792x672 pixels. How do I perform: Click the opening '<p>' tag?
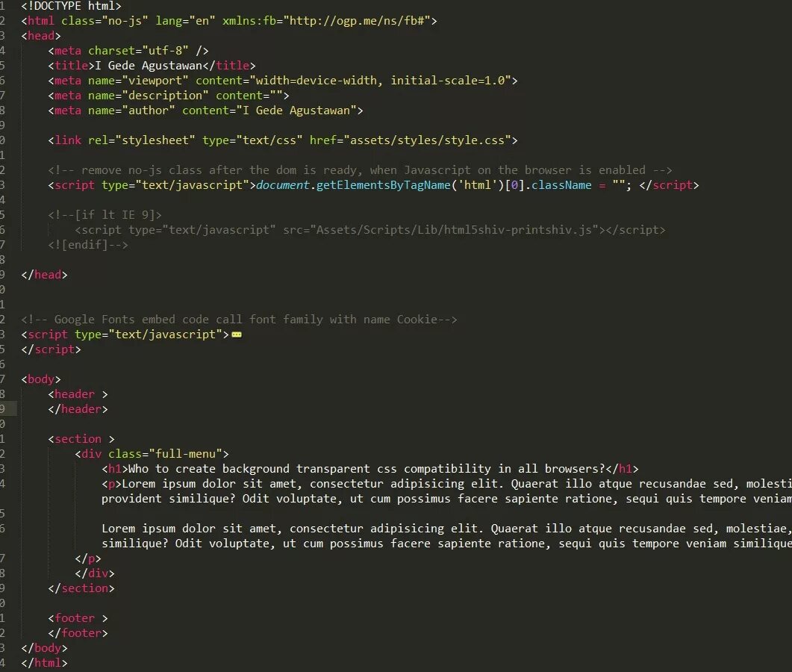click(x=112, y=484)
